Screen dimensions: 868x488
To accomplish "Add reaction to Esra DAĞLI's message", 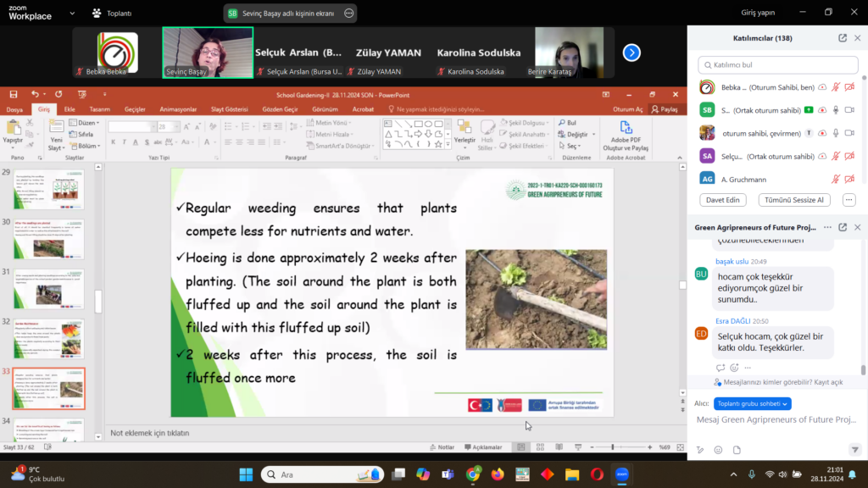I will click(x=734, y=368).
